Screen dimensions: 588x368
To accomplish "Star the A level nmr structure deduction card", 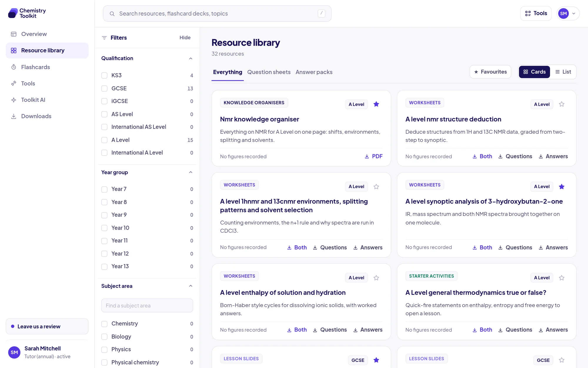I will point(562,104).
